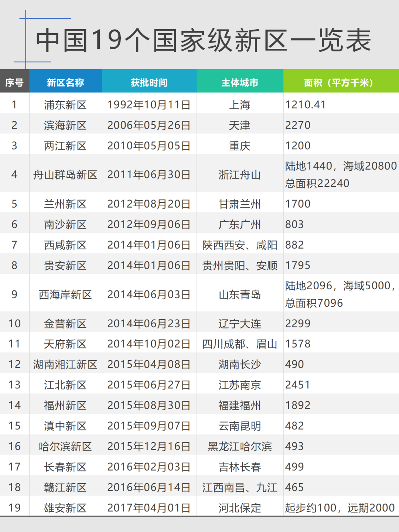
Task: Select the 西海岸新区 area cell with 总面积7096
Action: point(340,294)
